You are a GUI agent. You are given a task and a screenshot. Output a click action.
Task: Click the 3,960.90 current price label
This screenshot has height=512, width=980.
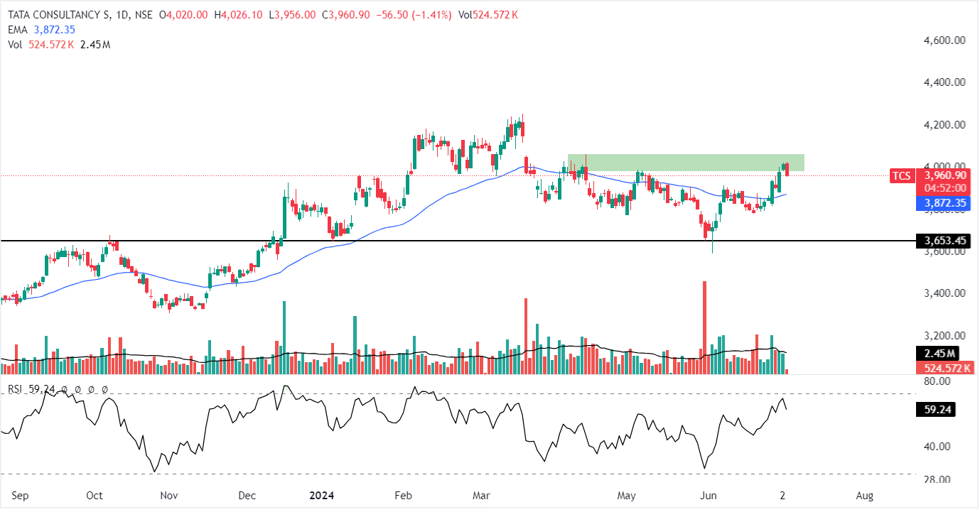[944, 175]
